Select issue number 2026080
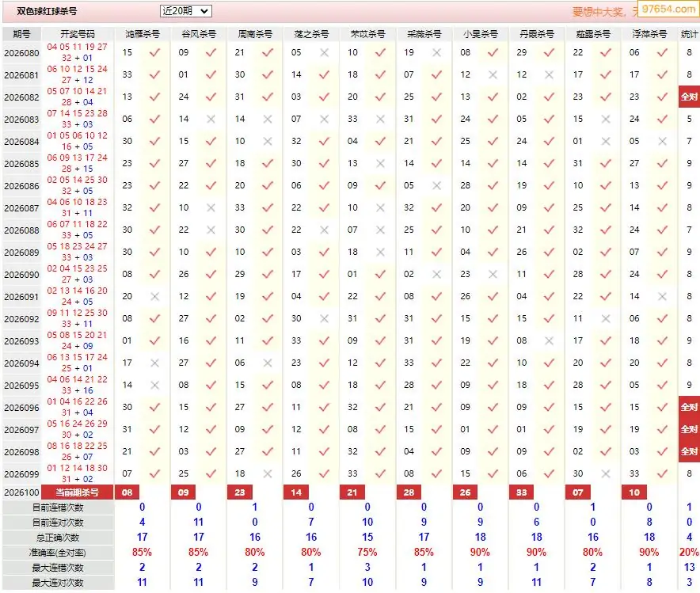The width and height of the screenshot is (700, 593). click(22, 53)
